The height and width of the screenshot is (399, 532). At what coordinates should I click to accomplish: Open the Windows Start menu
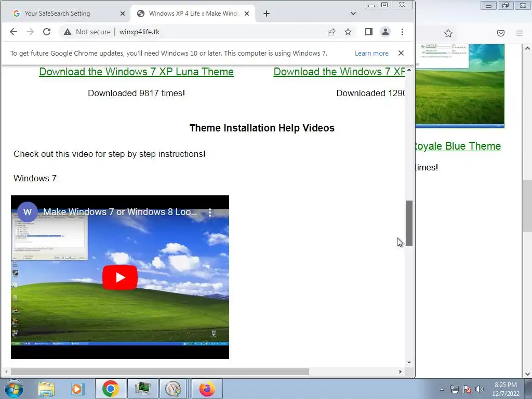pos(14,389)
